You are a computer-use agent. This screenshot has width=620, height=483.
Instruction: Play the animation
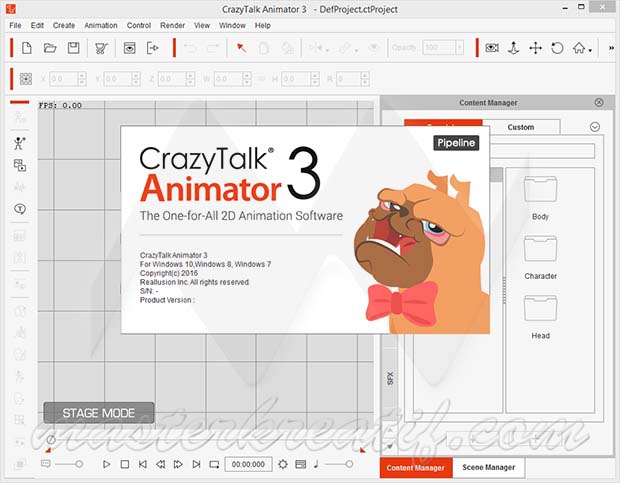[106, 464]
